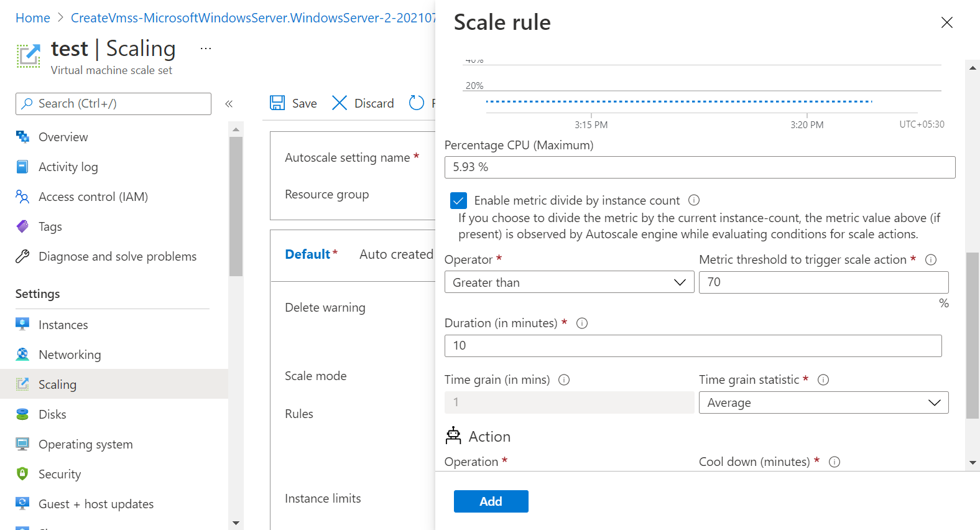This screenshot has width=980, height=530.
Task: Click the Save text label in the toolbar
Action: 304,103
